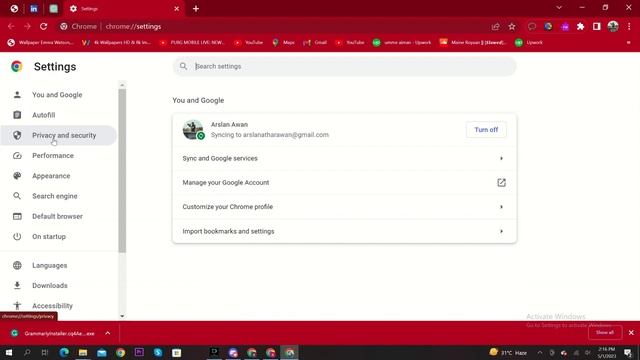
Task: Open the tab search dropdown arrow
Action: coord(559,8)
